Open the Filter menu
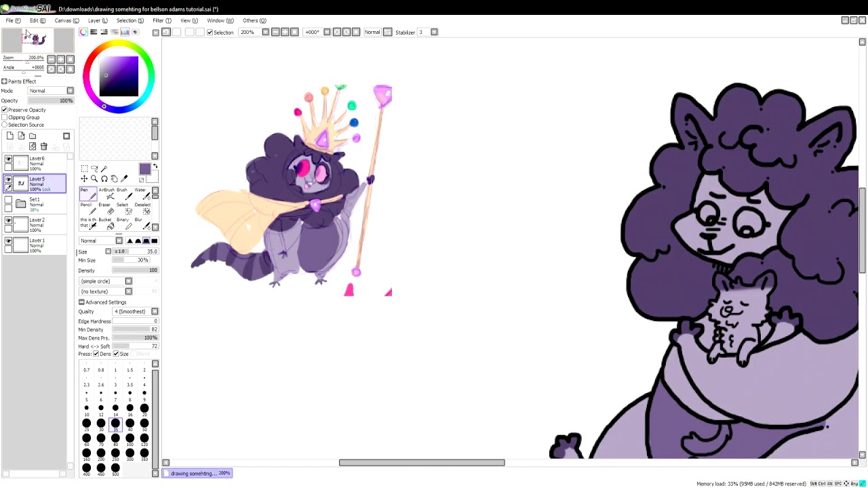Viewport: 868px width, 488px height. point(162,20)
